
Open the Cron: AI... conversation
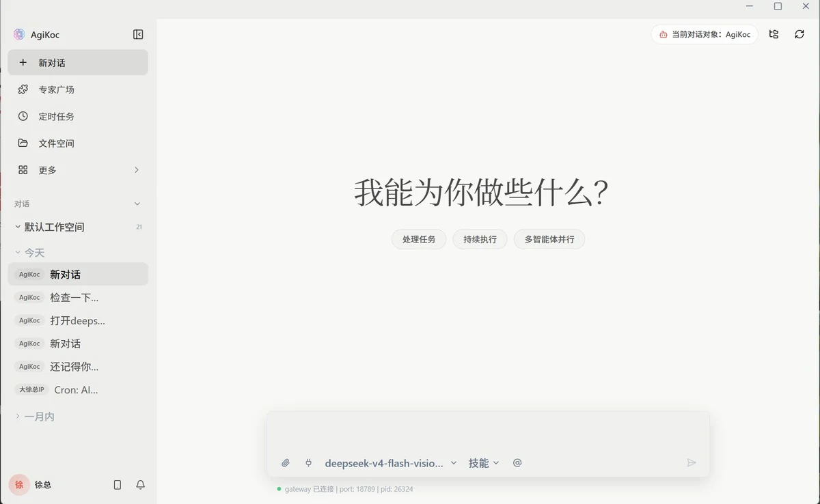click(78, 390)
